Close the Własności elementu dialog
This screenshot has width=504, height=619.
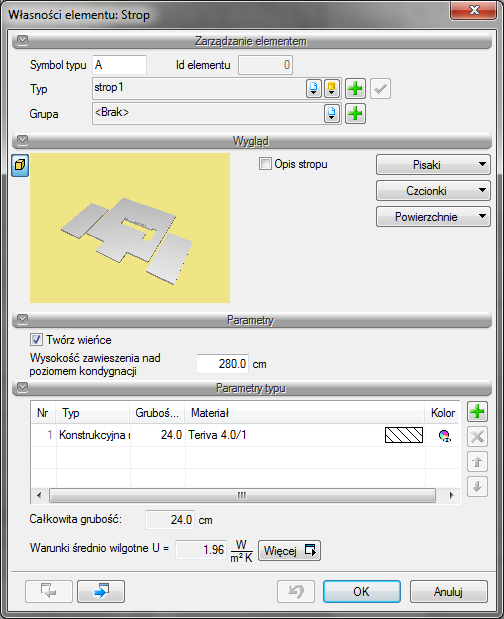(474, 10)
